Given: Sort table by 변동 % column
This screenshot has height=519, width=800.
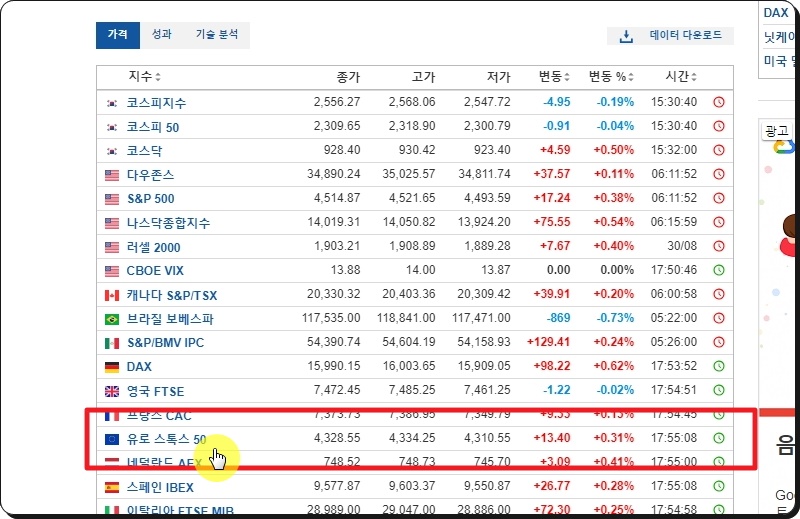Looking at the screenshot, I should pos(611,77).
